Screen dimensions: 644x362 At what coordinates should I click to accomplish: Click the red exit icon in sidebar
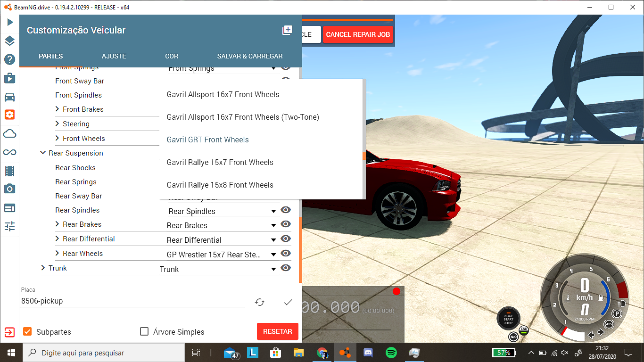coord(9,332)
